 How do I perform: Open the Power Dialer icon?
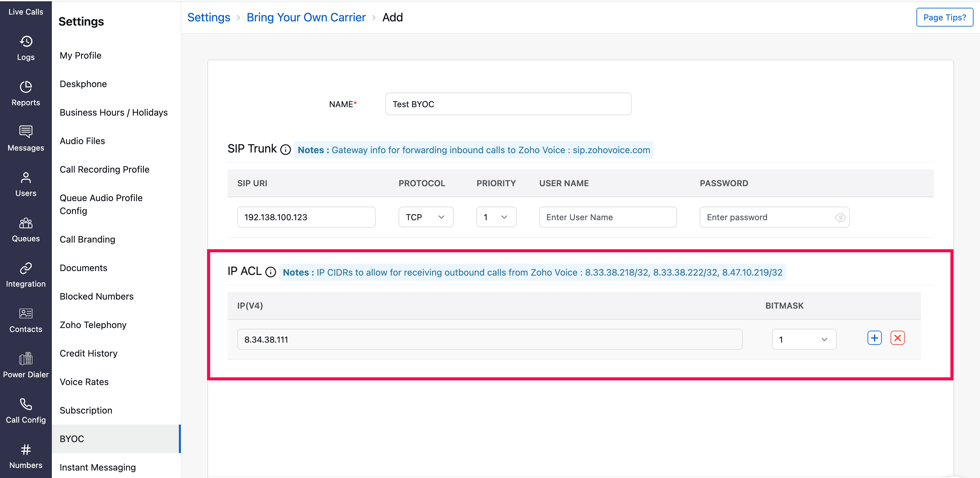[x=26, y=358]
